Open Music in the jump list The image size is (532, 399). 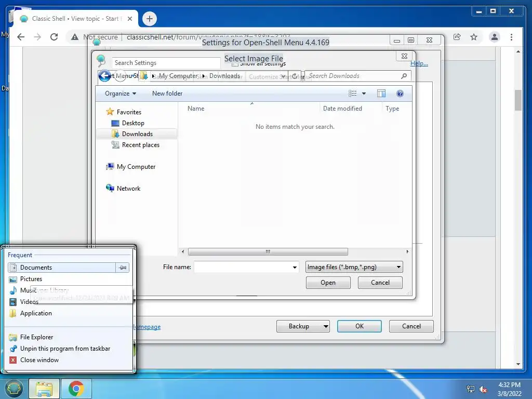point(28,290)
